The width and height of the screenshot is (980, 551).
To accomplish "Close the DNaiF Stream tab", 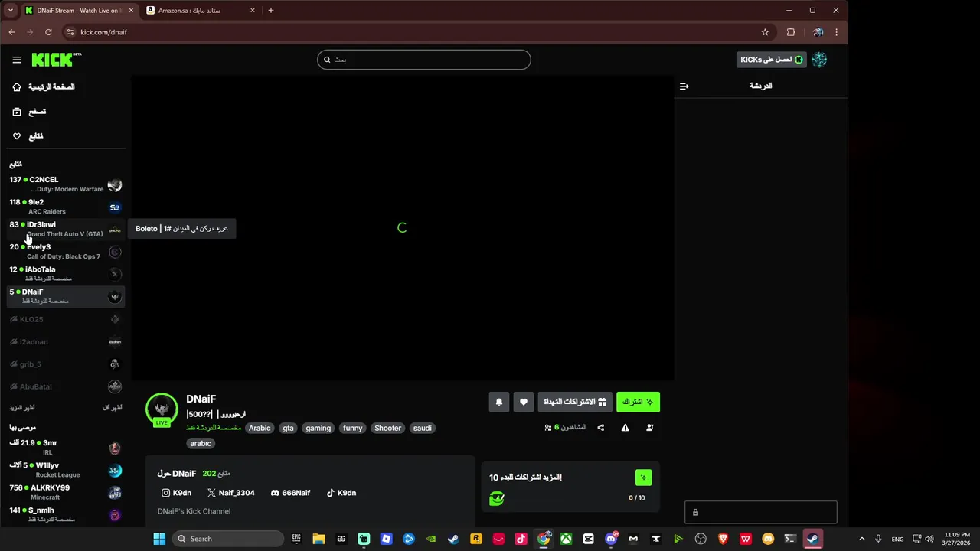I will pyautogui.click(x=130, y=10).
